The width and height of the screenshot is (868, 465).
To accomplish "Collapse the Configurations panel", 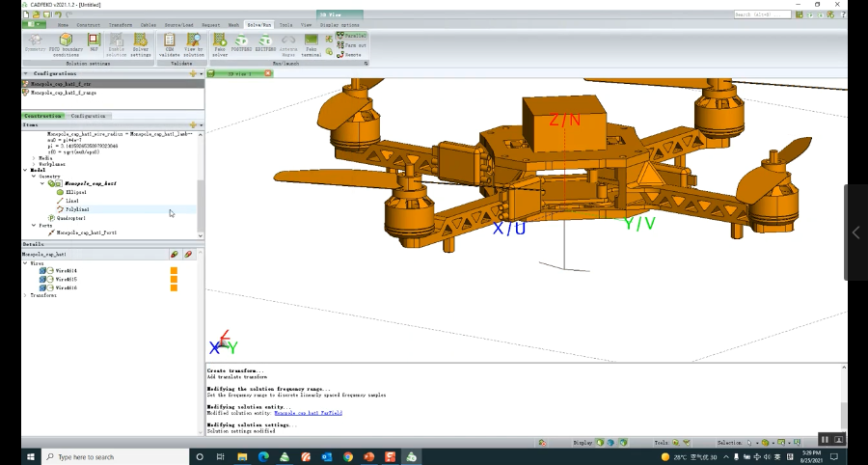I will 25,73.
